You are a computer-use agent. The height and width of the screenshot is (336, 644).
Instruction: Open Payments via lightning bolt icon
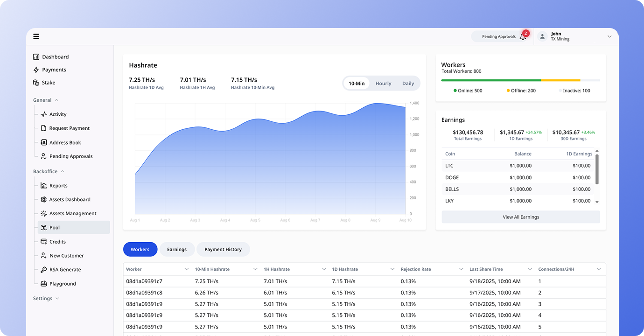point(36,70)
